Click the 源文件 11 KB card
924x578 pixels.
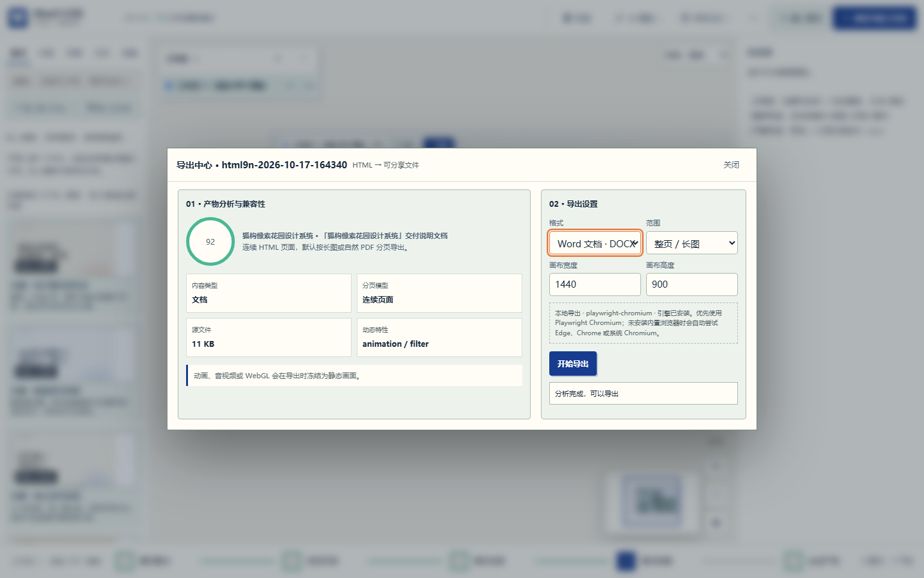(x=269, y=337)
